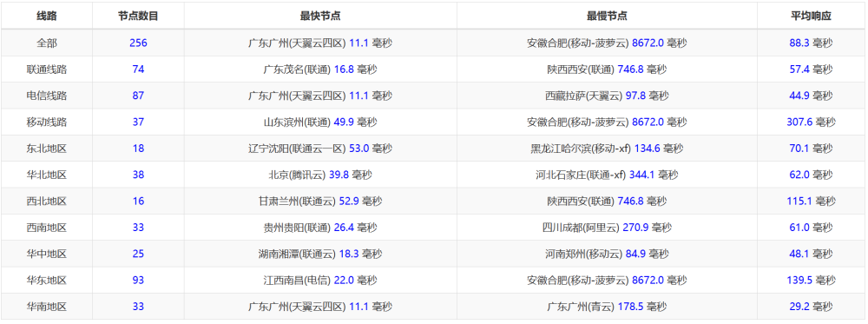Click slowest node 黑龙江哈尔滨(移动-xf) 134.6 毫秒
The image size is (868, 324).
tap(607, 149)
